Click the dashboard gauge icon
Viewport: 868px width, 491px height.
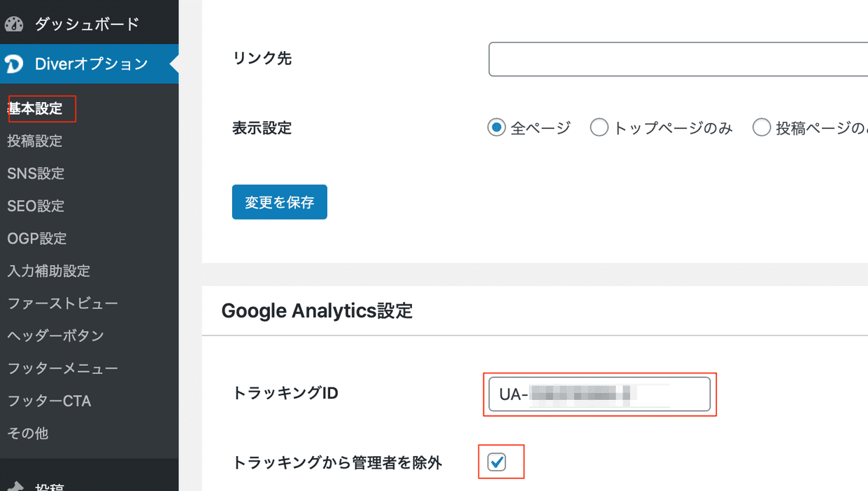[x=14, y=24]
